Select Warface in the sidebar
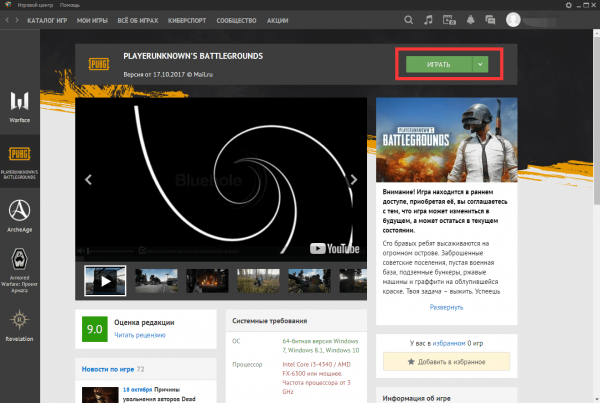Viewport: 600px width, 403px height. coord(20,107)
